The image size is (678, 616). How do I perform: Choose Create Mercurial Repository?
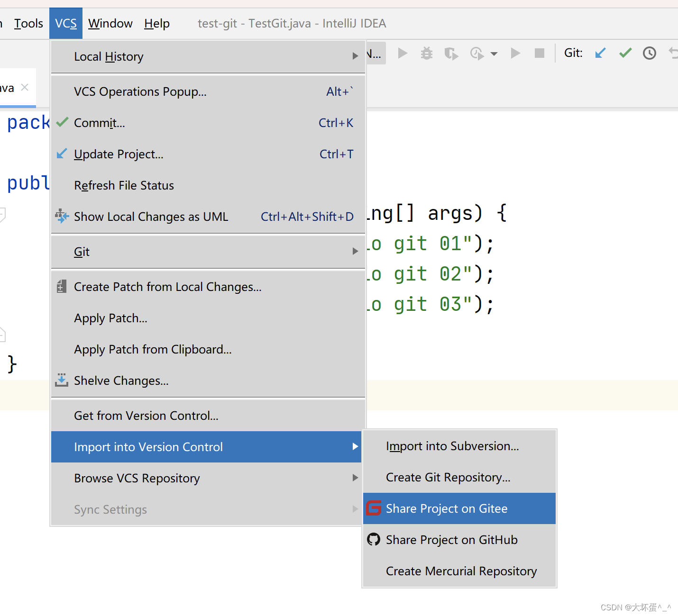[x=459, y=571]
